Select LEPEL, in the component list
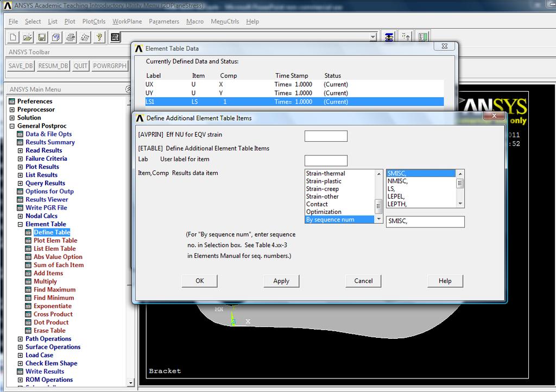The width and height of the screenshot is (556, 392). 421,197
